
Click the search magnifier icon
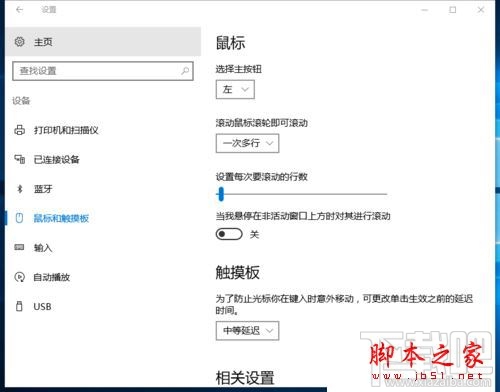pos(185,71)
